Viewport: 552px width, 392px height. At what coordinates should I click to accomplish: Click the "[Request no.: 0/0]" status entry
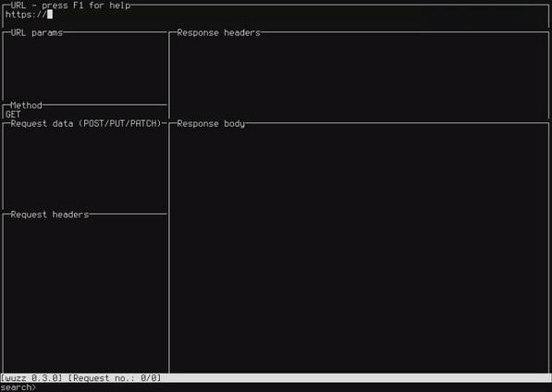coord(115,378)
